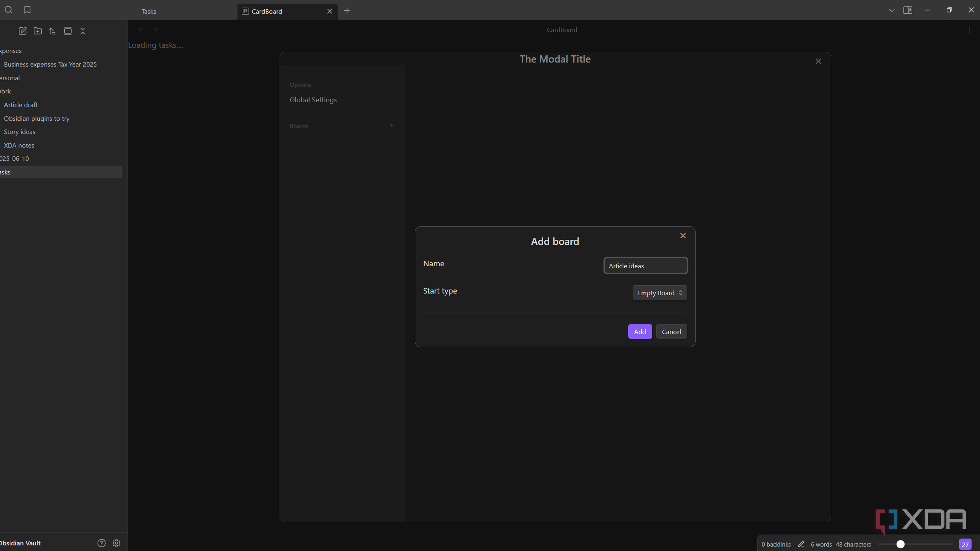Focus the Name input field

(x=645, y=266)
